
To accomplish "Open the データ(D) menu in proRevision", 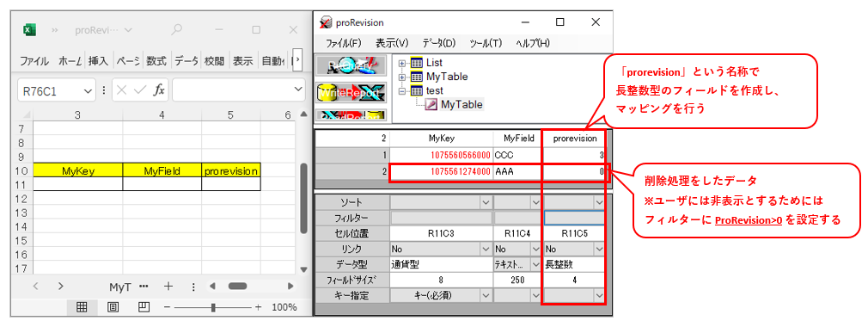I will click(438, 43).
